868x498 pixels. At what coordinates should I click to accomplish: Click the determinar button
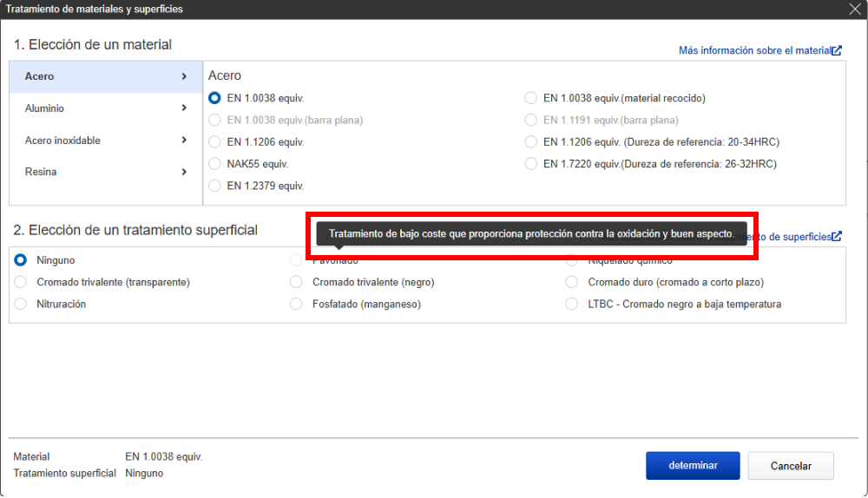point(693,466)
